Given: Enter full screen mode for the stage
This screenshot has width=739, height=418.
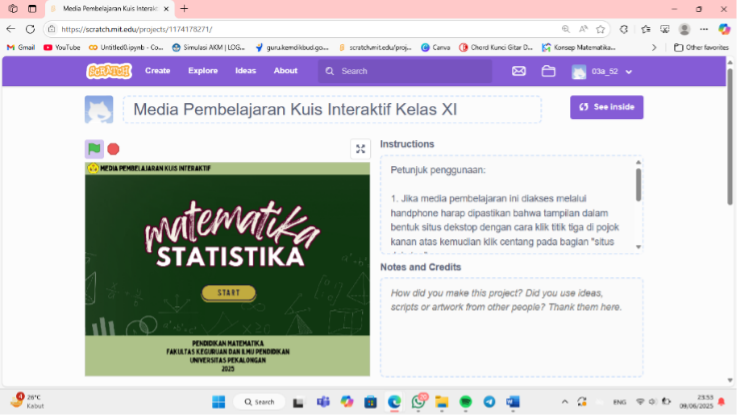Looking at the screenshot, I should tap(361, 149).
